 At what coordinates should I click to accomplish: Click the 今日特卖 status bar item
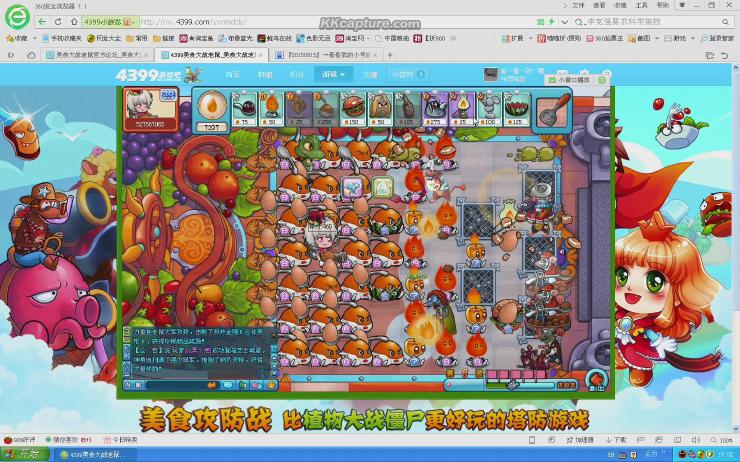pos(120,440)
